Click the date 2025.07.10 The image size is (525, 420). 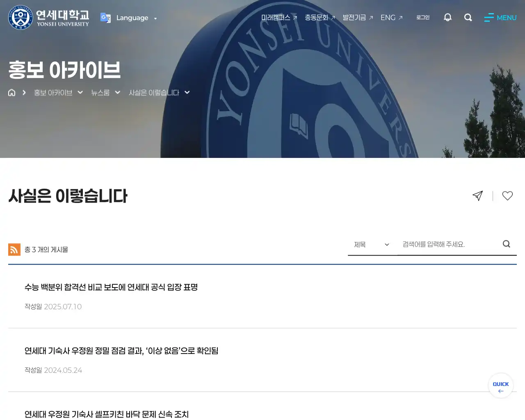pyautogui.click(x=63, y=306)
